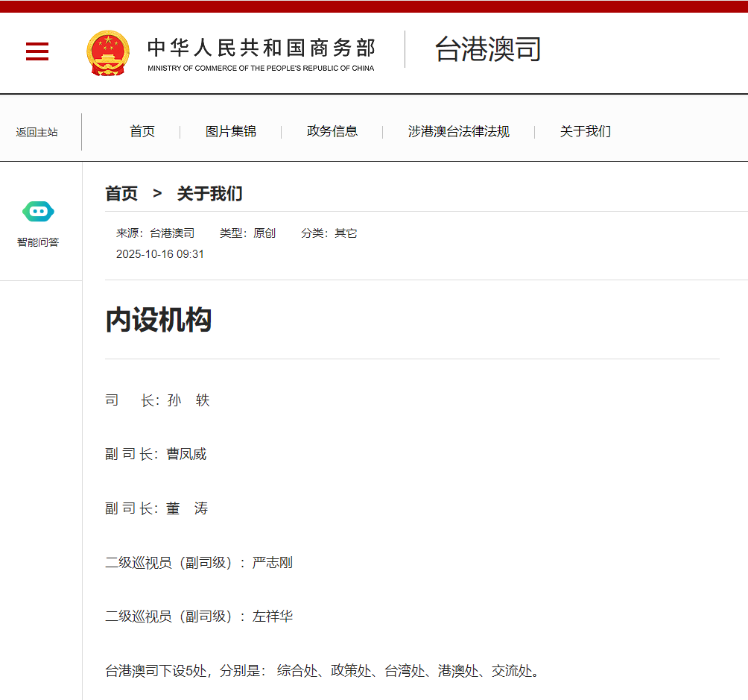Image resolution: width=748 pixels, height=700 pixels.
Task: Open the red hamburger menu
Action: coord(37,51)
